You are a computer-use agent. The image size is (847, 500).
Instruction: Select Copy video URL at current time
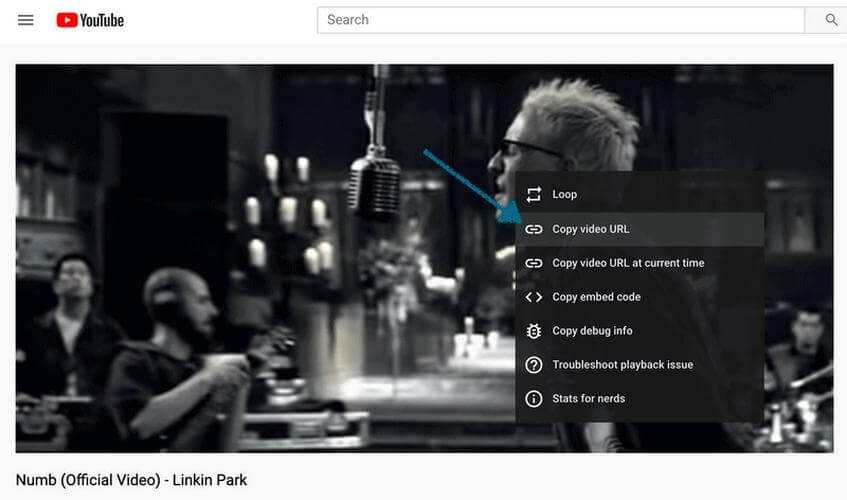click(x=640, y=263)
